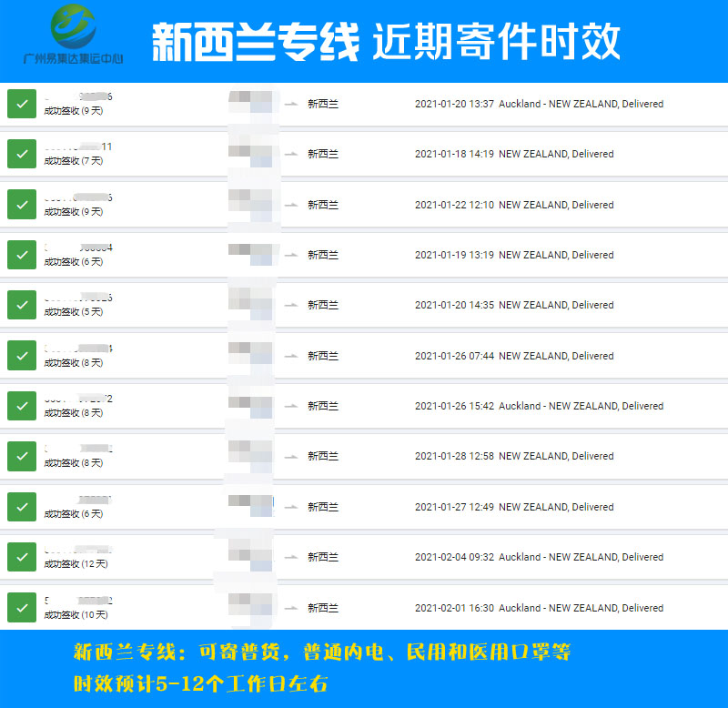The height and width of the screenshot is (708, 728).
Task: Click green checkmark beside the 5天 signed parcel
Action: point(21,305)
